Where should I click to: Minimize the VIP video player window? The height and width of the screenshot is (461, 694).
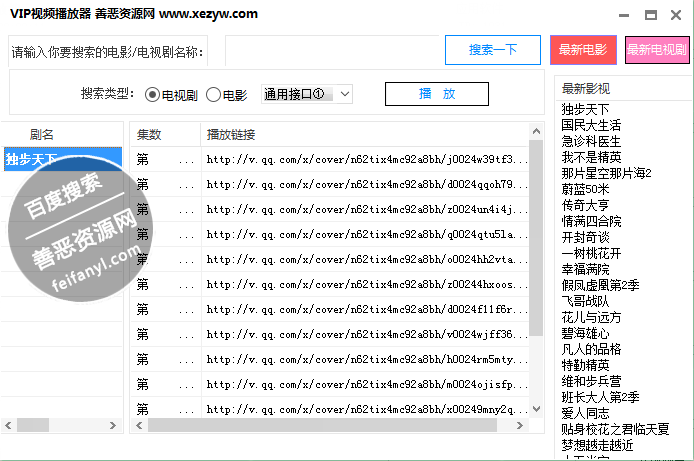pyautogui.click(x=622, y=15)
